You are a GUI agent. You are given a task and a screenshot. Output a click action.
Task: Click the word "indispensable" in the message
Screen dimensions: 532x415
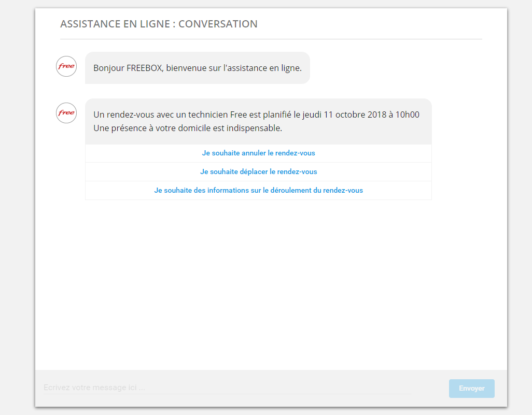tap(254, 128)
